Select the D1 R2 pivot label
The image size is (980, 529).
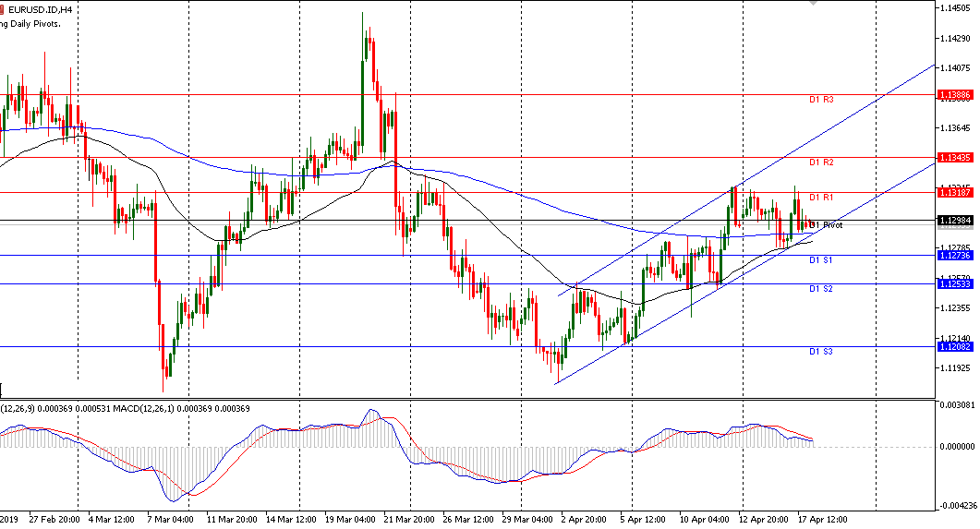[821, 162]
